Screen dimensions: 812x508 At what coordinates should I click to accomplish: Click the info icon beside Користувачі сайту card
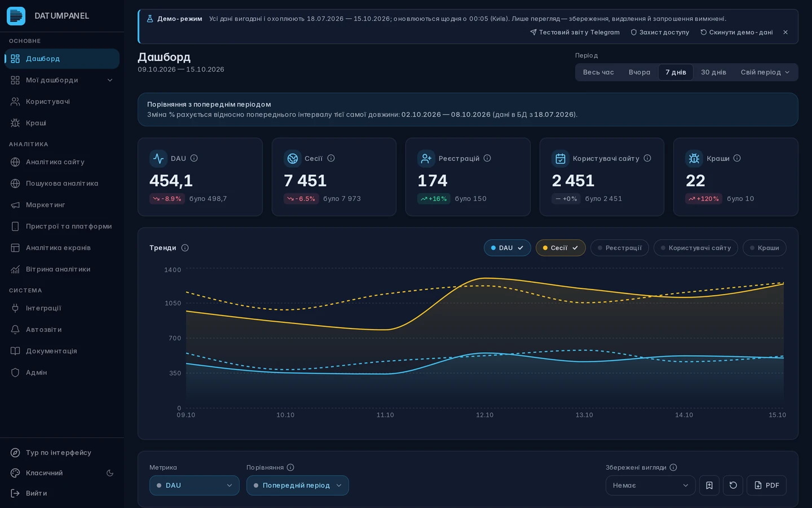647,158
